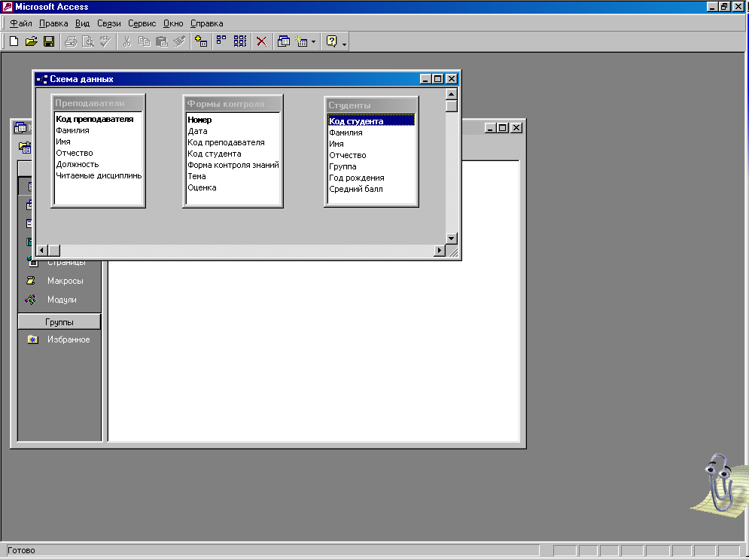This screenshot has width=749, height=560.
Task: Open the New Object dropdown arrow
Action: (313, 42)
